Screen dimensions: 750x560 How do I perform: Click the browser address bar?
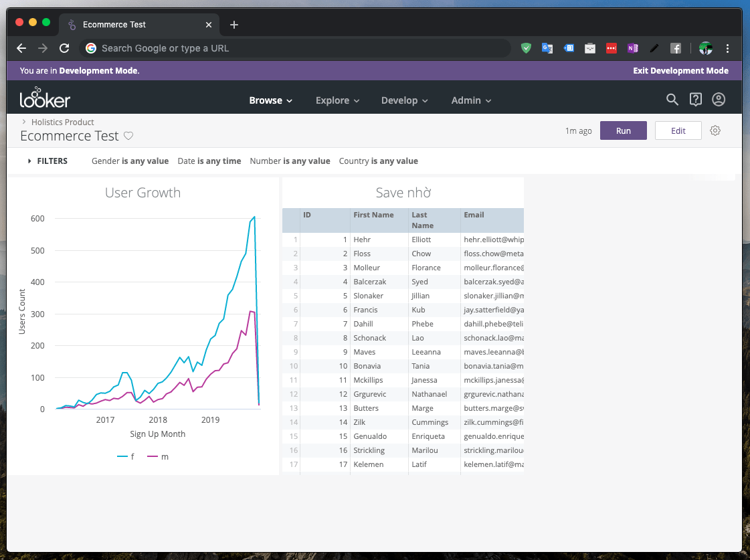[295, 48]
